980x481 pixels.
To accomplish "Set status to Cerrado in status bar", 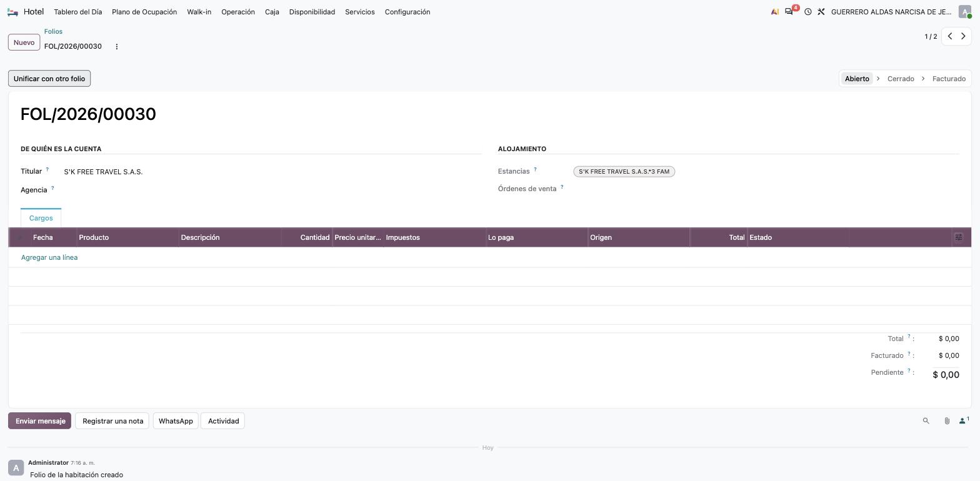I will pos(901,79).
